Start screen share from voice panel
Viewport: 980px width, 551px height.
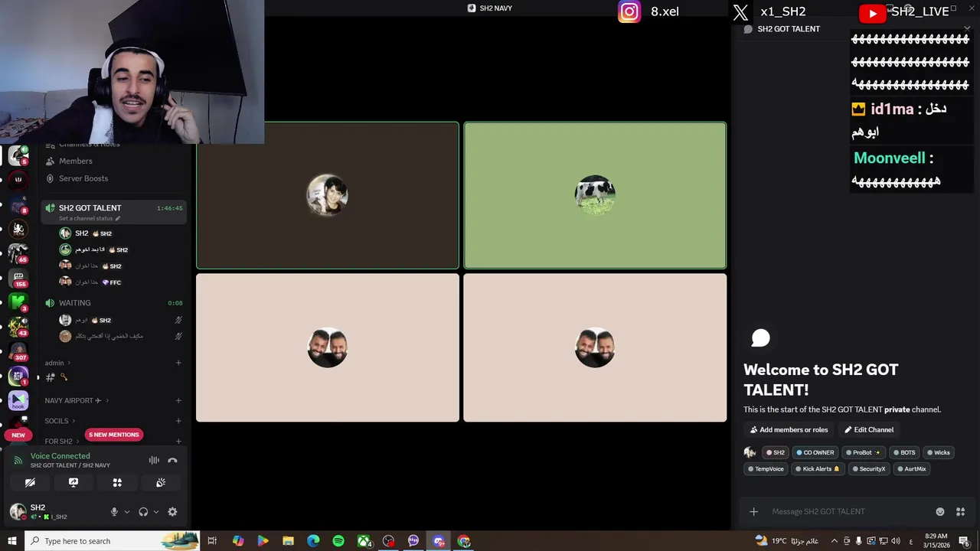click(x=73, y=483)
